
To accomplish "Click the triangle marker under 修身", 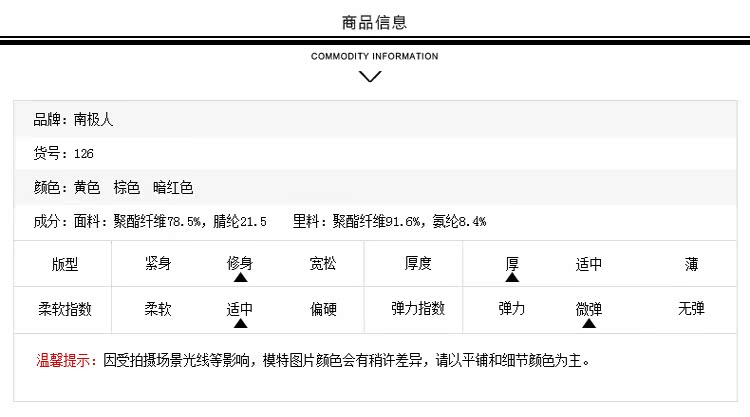I will click(241, 277).
